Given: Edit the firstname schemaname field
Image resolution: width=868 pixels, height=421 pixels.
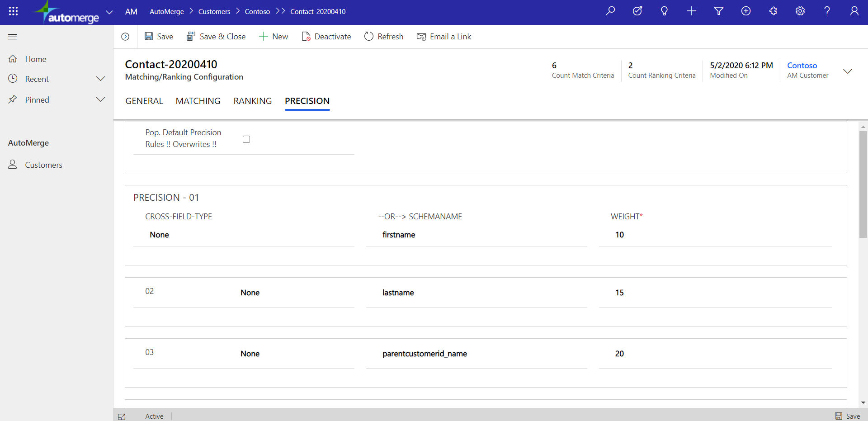Looking at the screenshot, I should (x=482, y=235).
